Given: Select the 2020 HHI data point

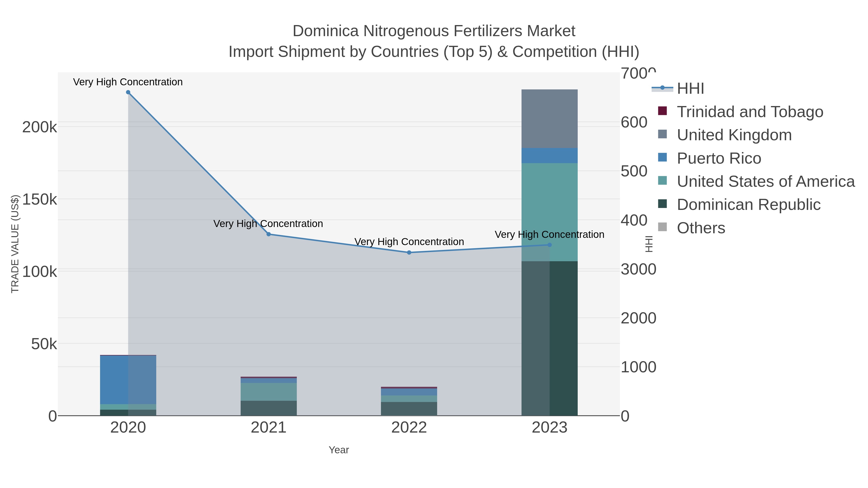Looking at the screenshot, I should click(128, 92).
